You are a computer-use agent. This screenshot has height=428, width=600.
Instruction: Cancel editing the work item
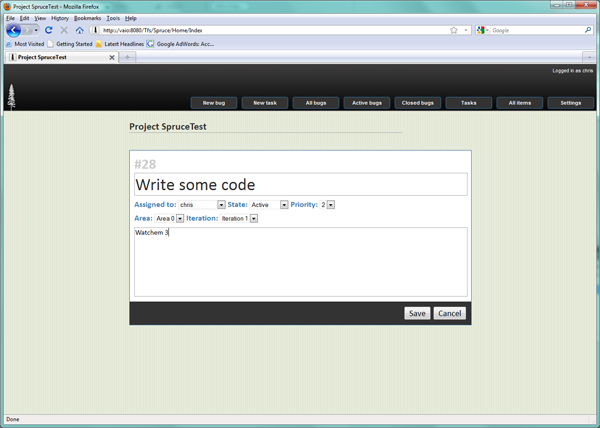(450, 313)
